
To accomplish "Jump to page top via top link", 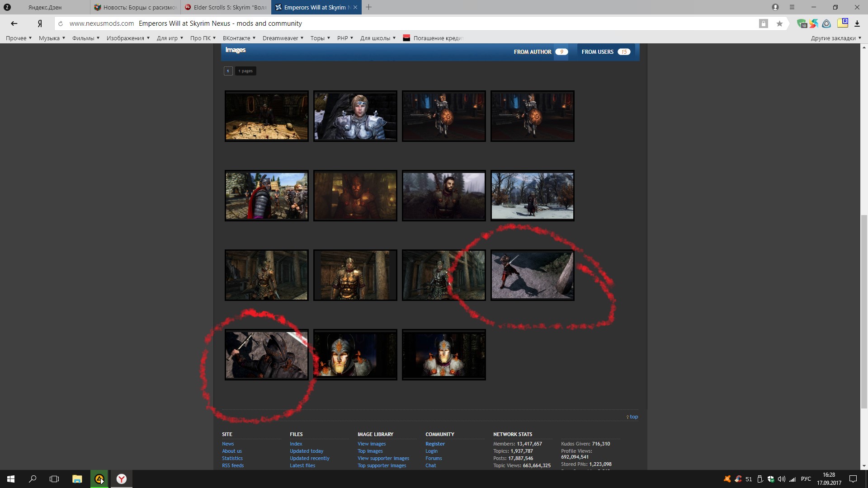I will tap(633, 417).
